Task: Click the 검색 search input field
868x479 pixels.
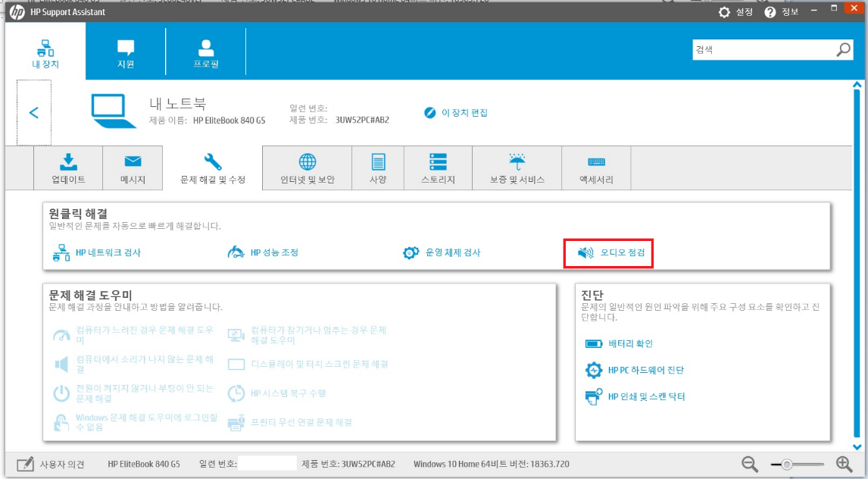Action: [x=763, y=49]
